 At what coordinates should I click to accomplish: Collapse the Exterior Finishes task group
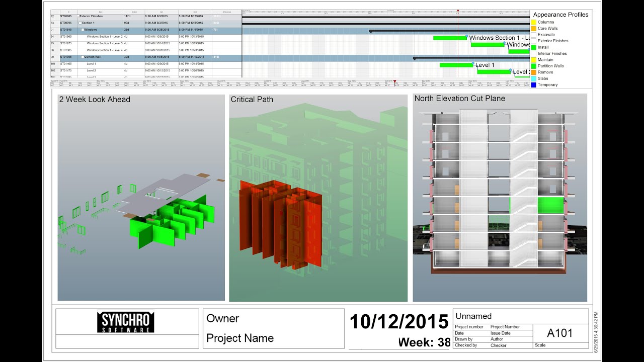[78, 16]
